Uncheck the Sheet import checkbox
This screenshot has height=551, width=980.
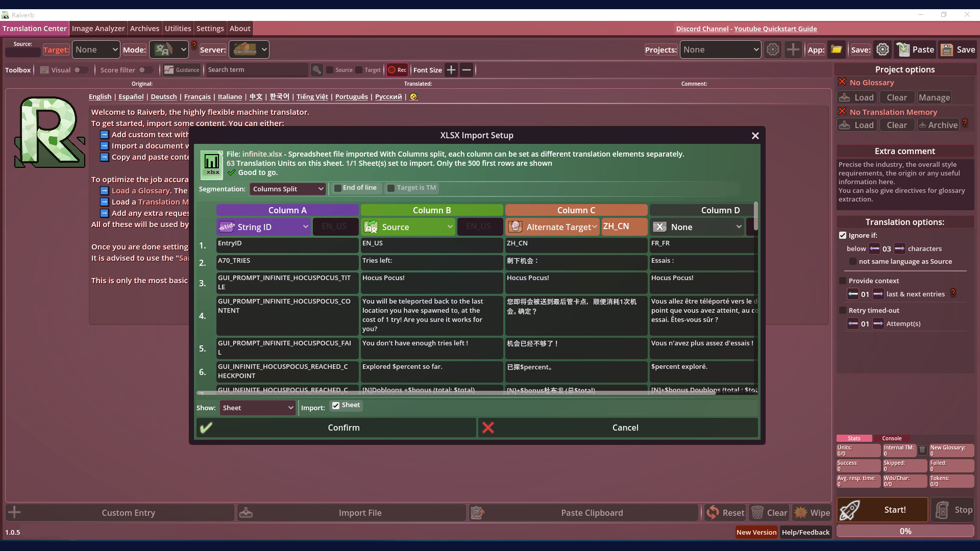click(x=335, y=405)
